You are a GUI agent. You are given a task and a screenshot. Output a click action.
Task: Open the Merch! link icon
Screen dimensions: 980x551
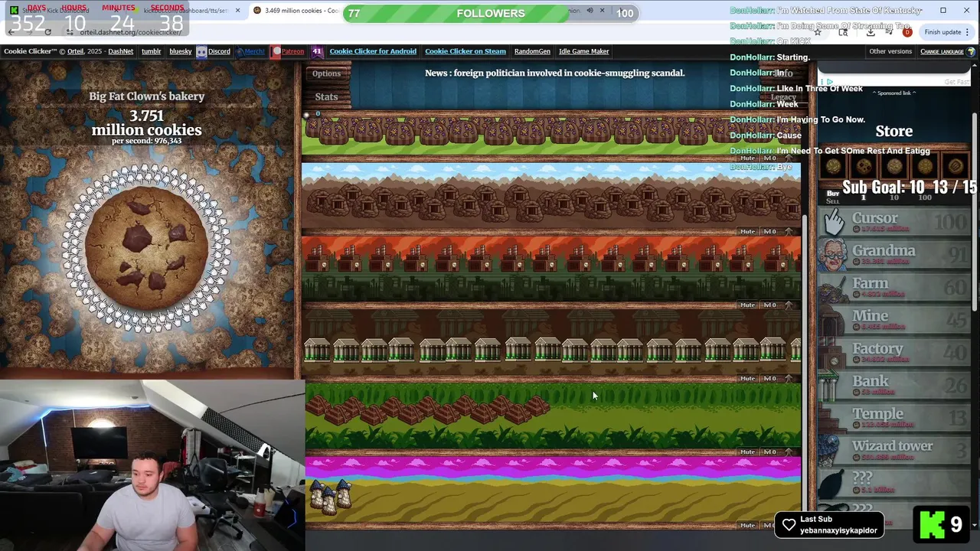point(250,51)
